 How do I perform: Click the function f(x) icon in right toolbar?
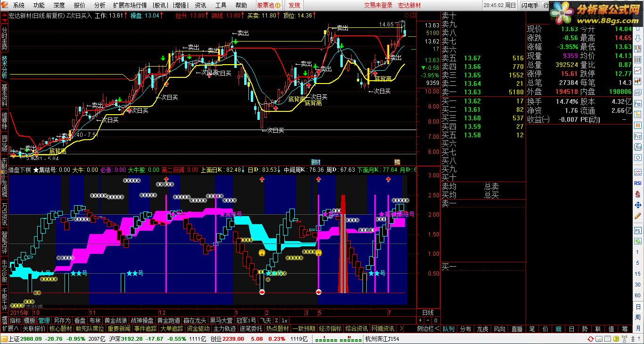638,146
